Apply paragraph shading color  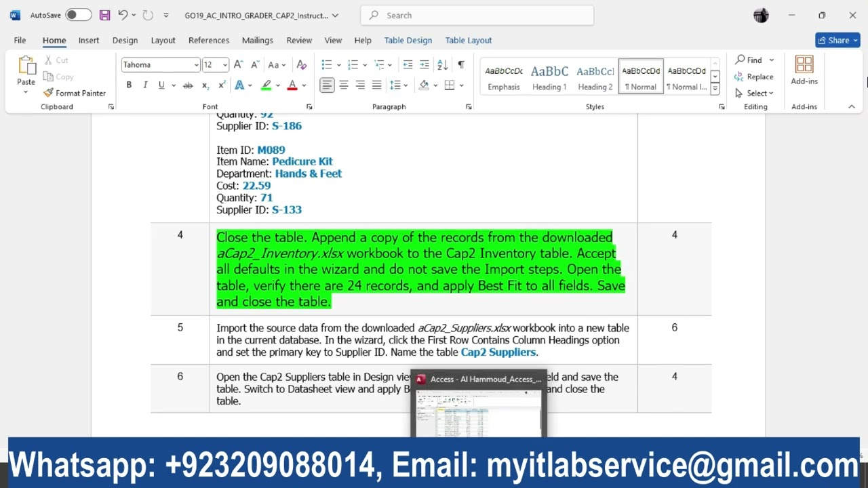pos(424,85)
